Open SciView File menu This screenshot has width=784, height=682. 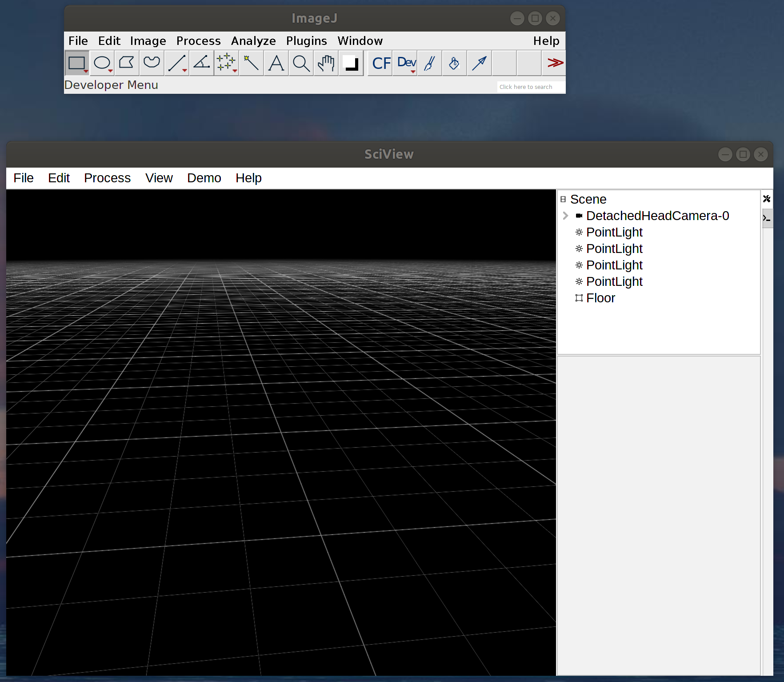(x=24, y=178)
